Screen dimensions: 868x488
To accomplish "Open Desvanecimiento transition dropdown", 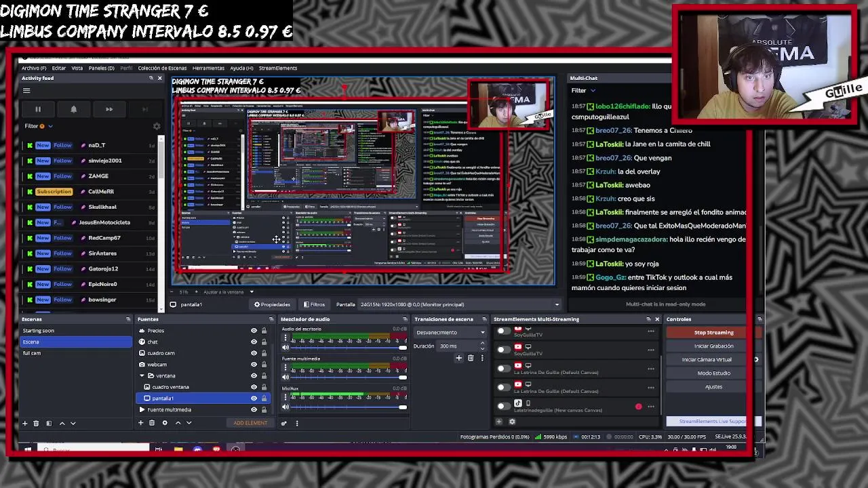I will coord(450,333).
